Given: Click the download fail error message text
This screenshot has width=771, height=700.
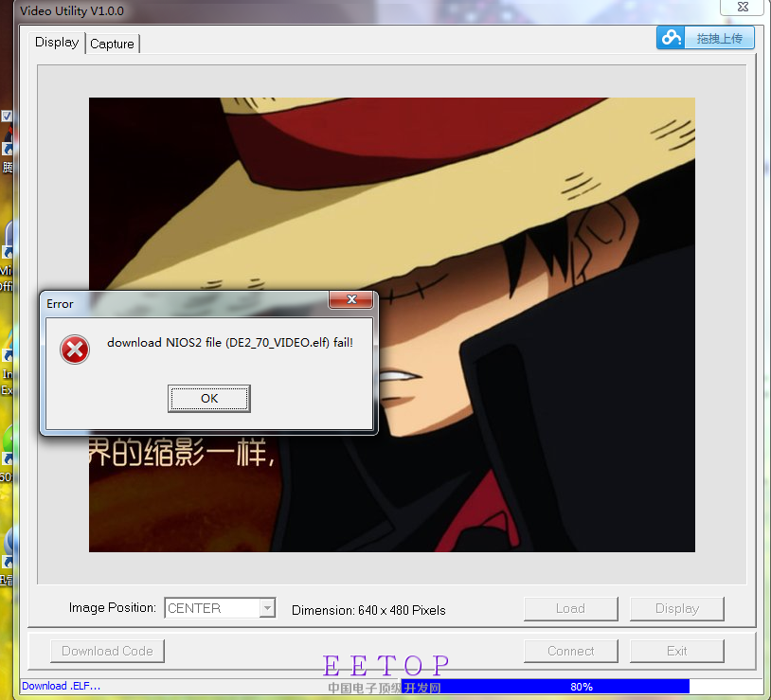Looking at the screenshot, I should [x=230, y=343].
